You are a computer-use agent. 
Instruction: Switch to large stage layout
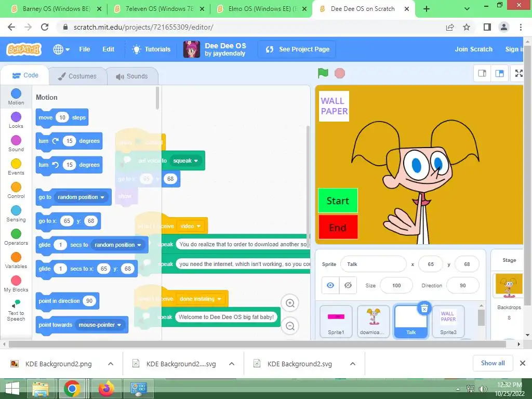[x=499, y=73]
